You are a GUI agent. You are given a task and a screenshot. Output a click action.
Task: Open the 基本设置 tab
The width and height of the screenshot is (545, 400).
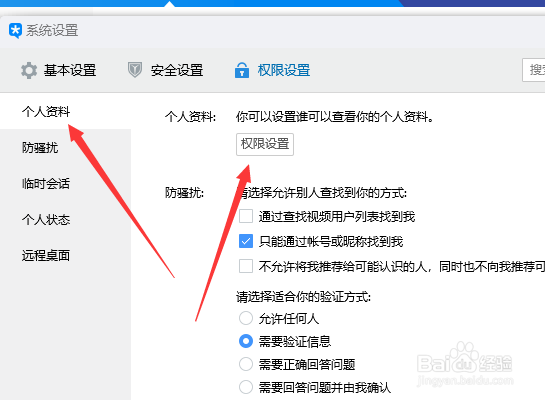click(x=58, y=71)
